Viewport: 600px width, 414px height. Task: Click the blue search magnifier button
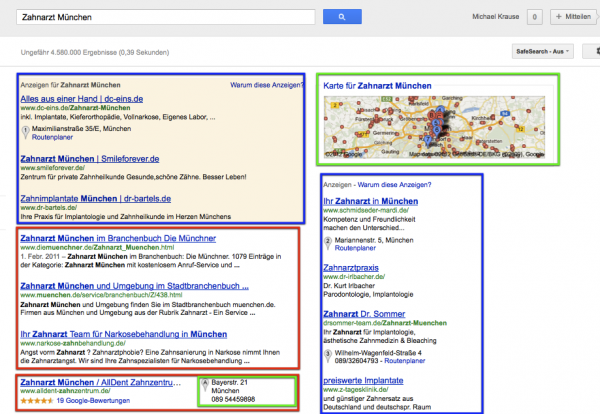(x=342, y=17)
